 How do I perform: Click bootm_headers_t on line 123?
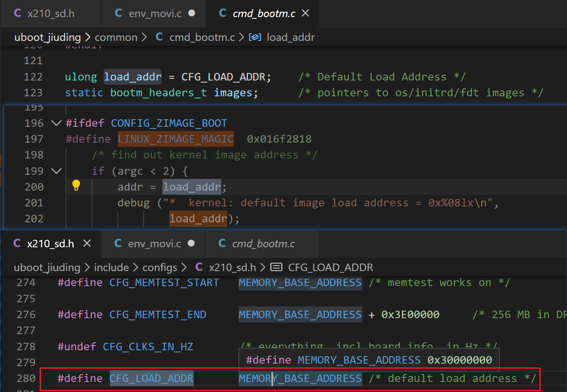[158, 93]
